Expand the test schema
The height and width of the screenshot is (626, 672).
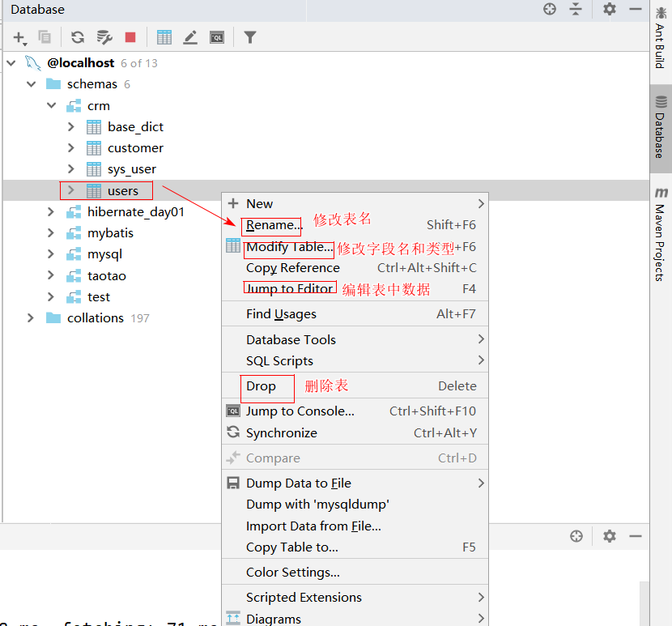coord(51,296)
